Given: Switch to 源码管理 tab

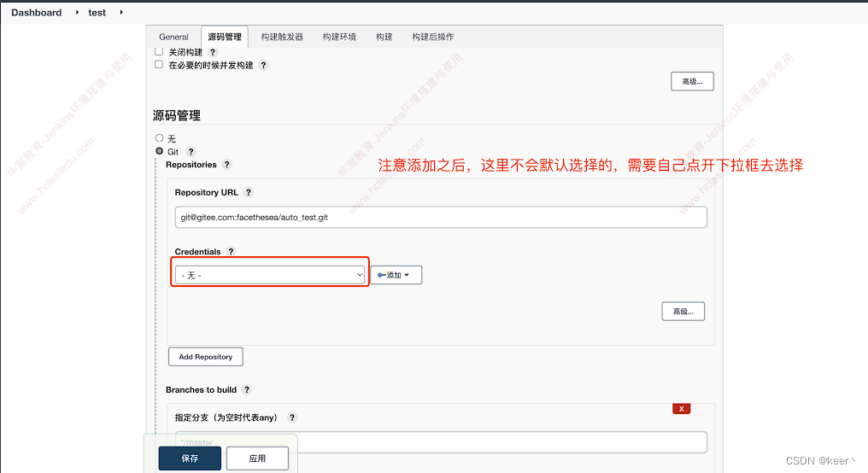Looking at the screenshot, I should pyautogui.click(x=225, y=37).
